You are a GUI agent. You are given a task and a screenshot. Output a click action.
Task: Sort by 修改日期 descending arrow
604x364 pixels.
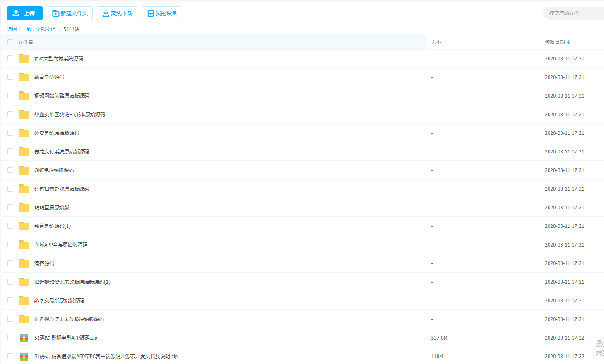pyautogui.click(x=569, y=42)
